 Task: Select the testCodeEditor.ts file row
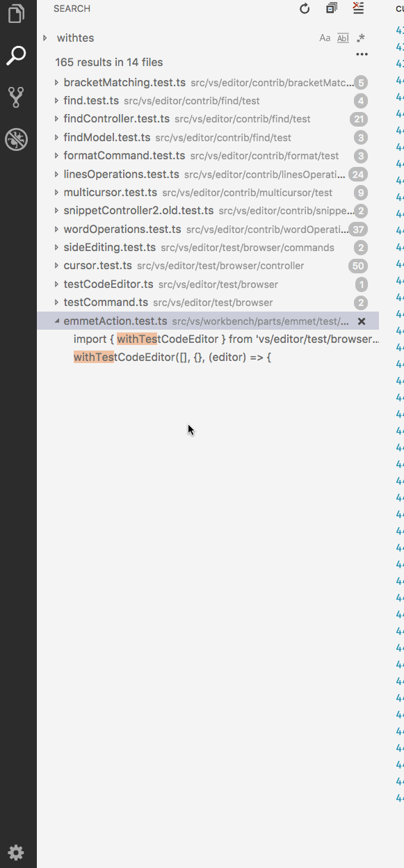(x=208, y=284)
